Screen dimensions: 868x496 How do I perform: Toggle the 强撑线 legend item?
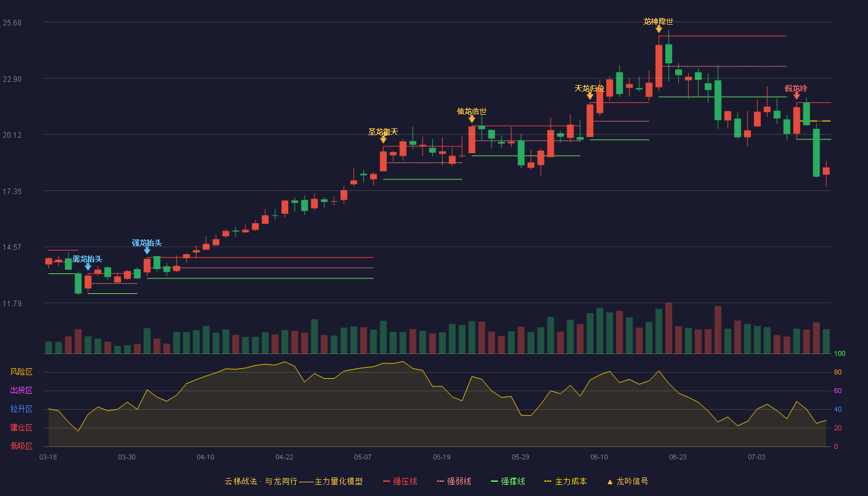[x=508, y=481]
